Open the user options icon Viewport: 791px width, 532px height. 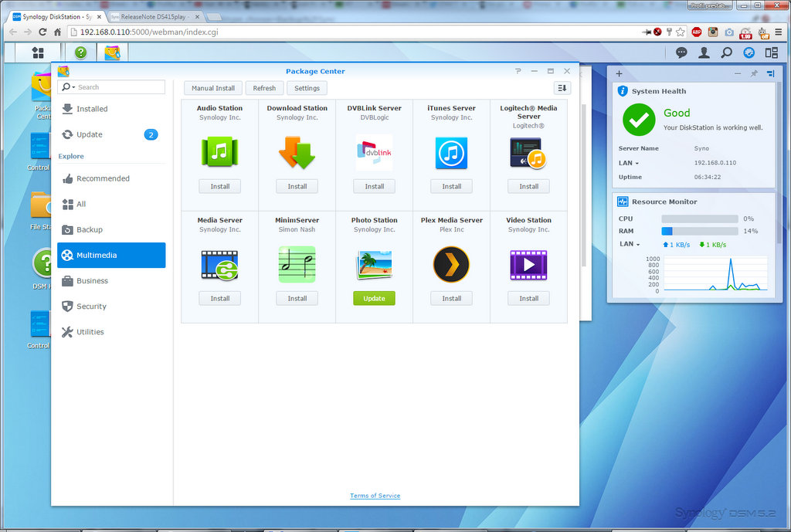pyautogui.click(x=704, y=53)
